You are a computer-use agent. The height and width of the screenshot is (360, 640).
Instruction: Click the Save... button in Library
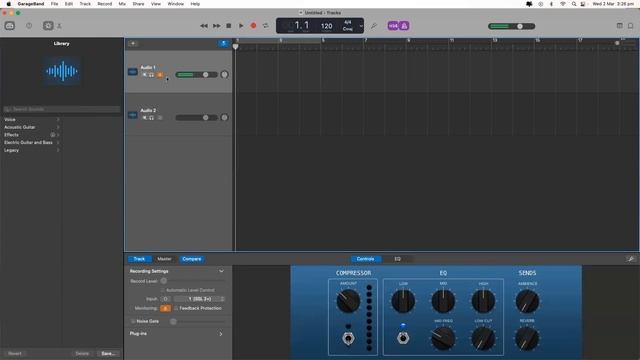click(108, 353)
